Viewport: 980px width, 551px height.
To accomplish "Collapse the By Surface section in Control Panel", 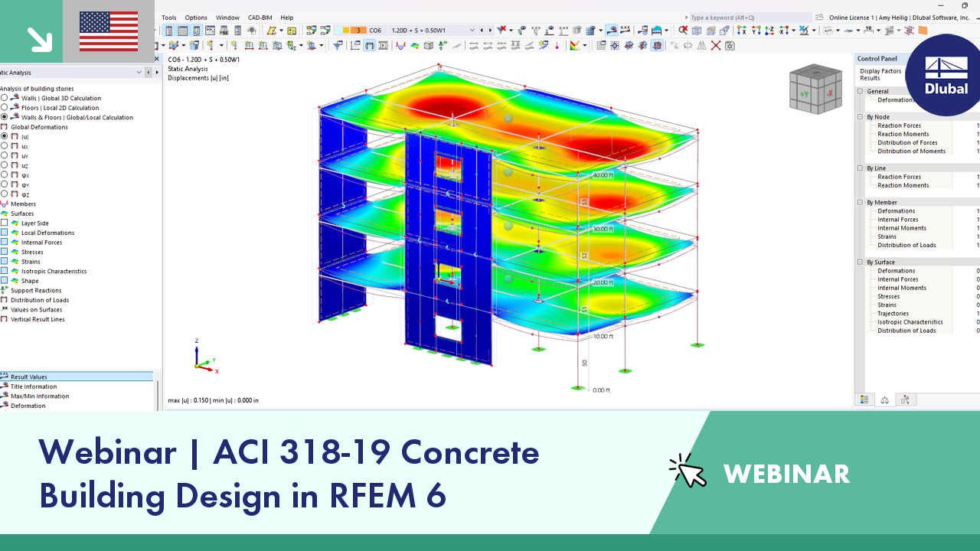I will [x=860, y=262].
